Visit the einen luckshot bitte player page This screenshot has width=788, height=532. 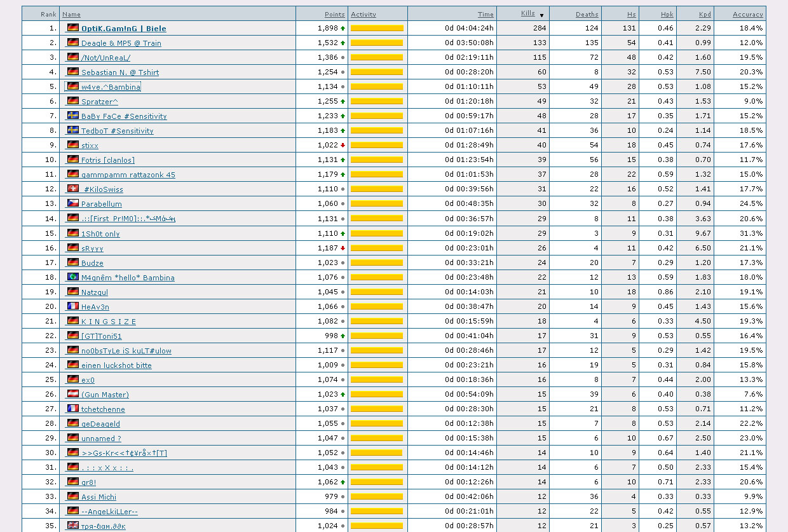[x=116, y=365]
